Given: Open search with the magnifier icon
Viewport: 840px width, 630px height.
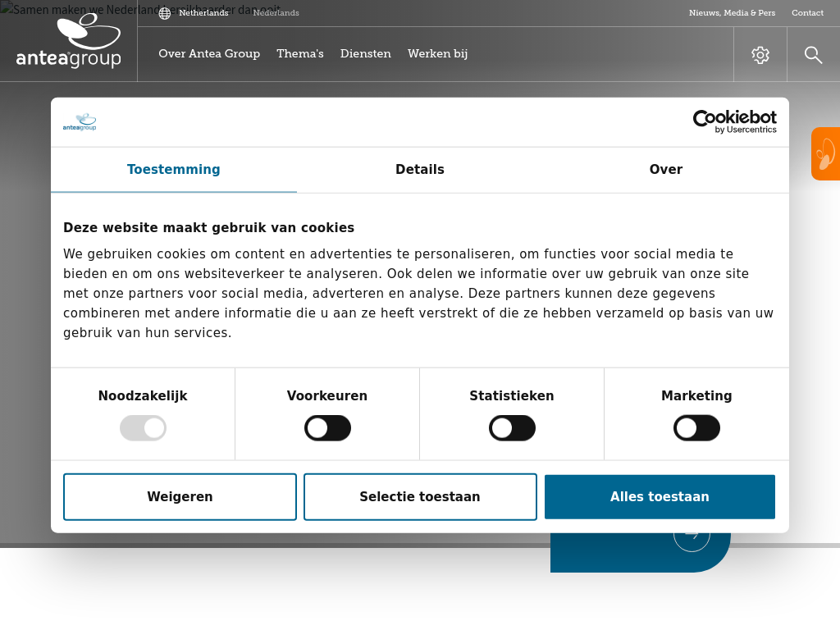Looking at the screenshot, I should click(x=813, y=55).
